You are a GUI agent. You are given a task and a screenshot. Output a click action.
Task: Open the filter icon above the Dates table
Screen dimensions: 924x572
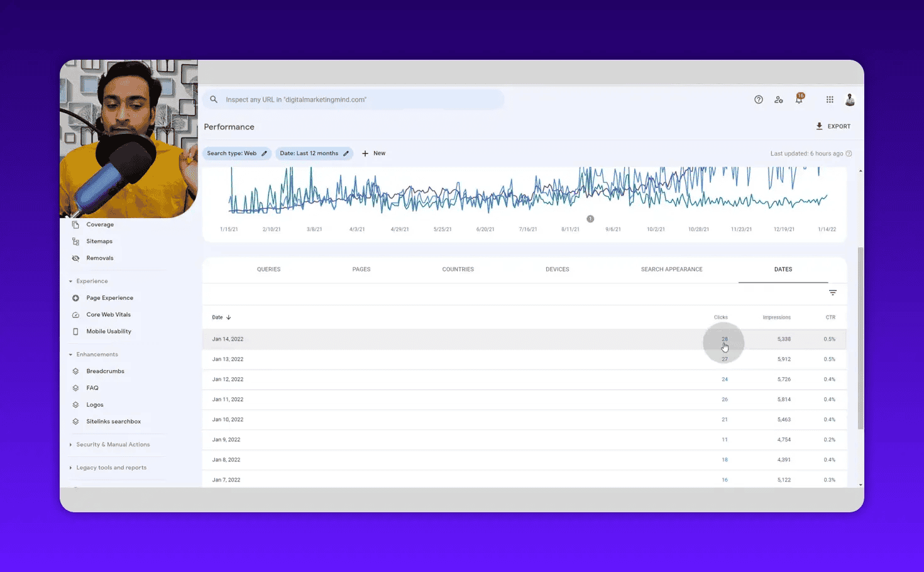point(833,292)
